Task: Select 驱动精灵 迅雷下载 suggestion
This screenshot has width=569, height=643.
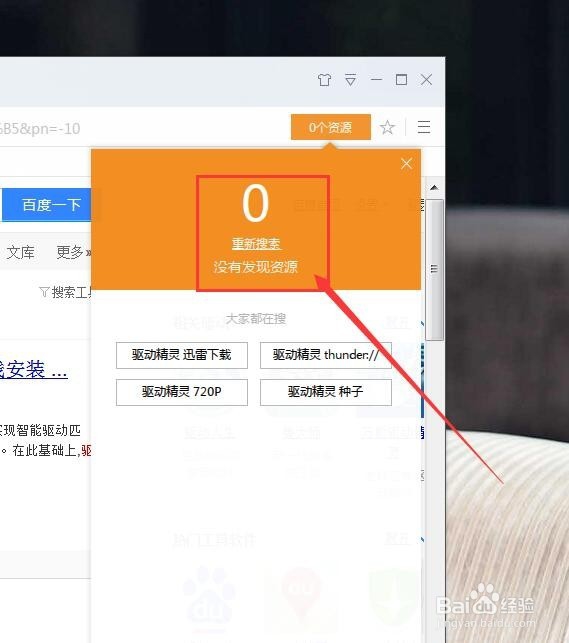Action: 182,355
